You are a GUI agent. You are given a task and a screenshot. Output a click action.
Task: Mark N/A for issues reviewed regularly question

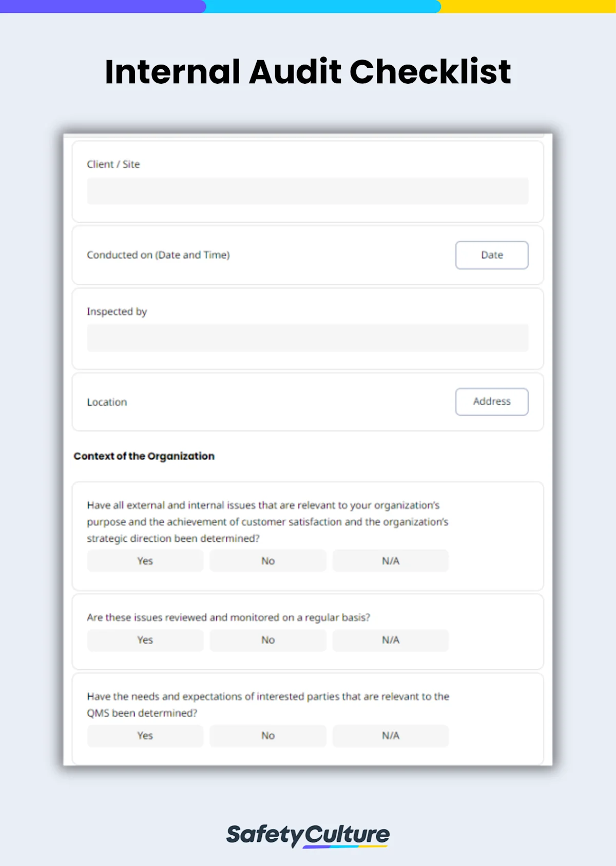[391, 640]
